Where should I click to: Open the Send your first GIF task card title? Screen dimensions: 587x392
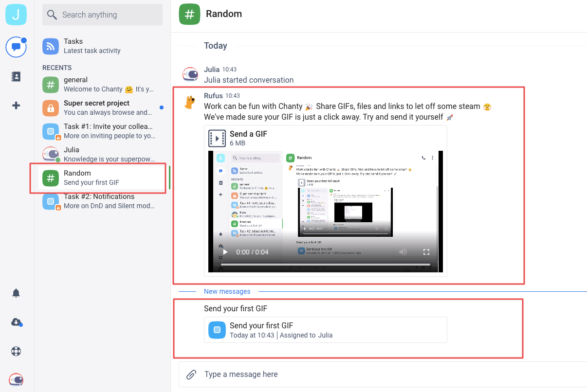pyautogui.click(x=261, y=326)
